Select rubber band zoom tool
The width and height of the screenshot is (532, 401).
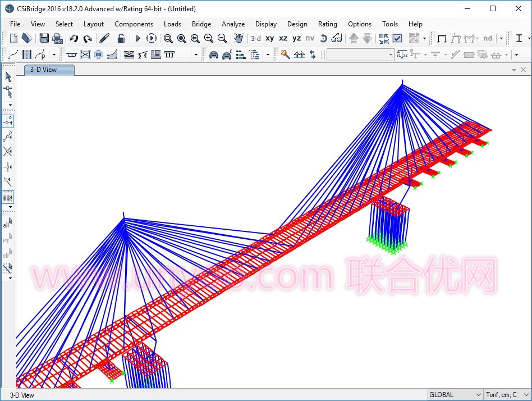168,38
